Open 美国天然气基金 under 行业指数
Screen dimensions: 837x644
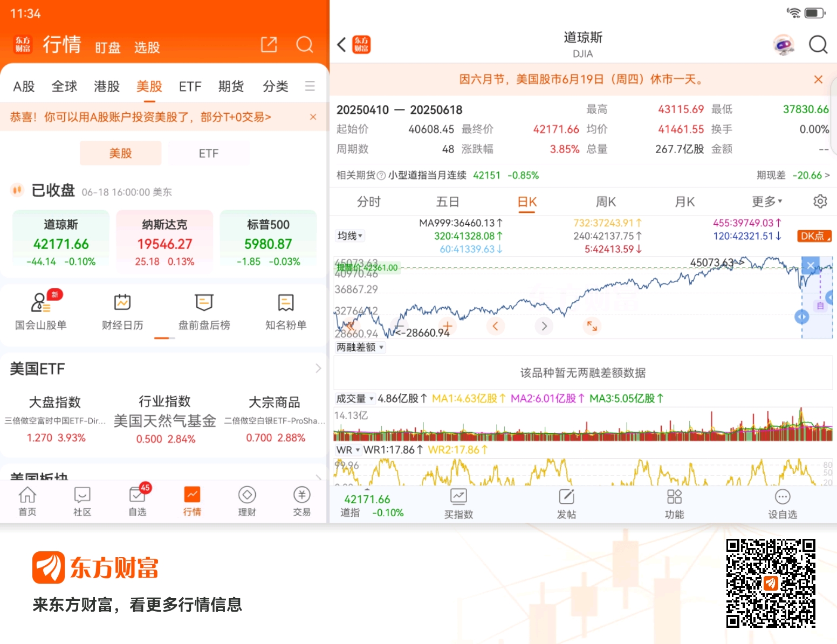coord(165,421)
